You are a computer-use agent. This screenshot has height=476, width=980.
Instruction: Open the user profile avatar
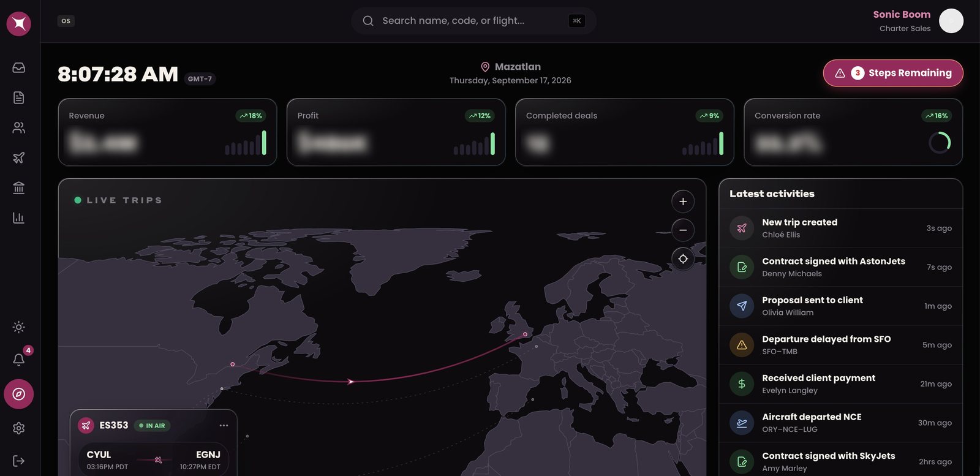pos(951,21)
